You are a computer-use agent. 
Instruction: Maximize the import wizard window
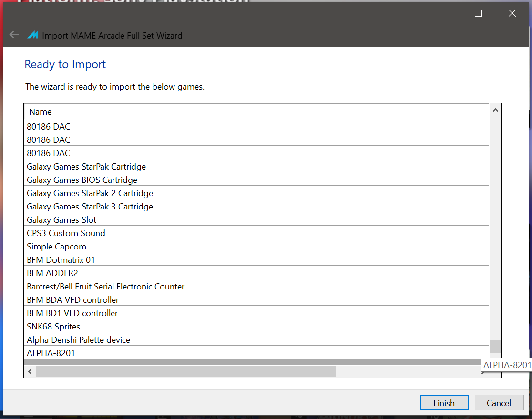coord(479,13)
